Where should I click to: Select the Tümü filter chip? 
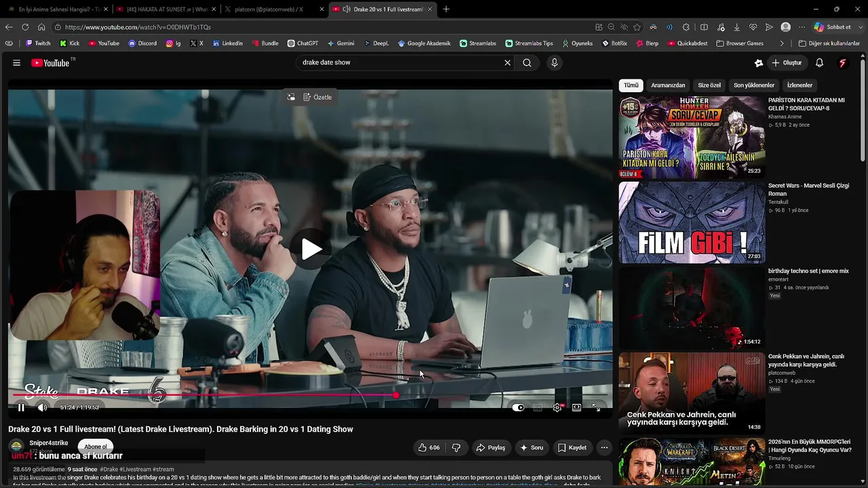pyautogui.click(x=631, y=85)
